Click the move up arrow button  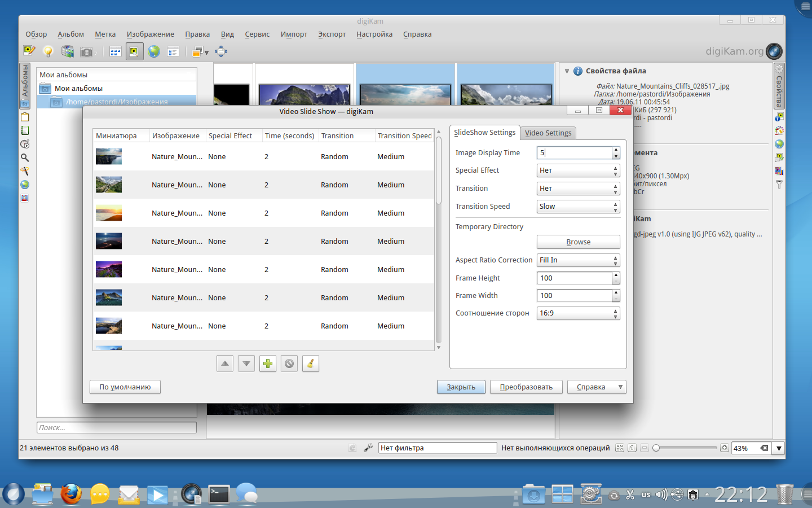point(225,364)
